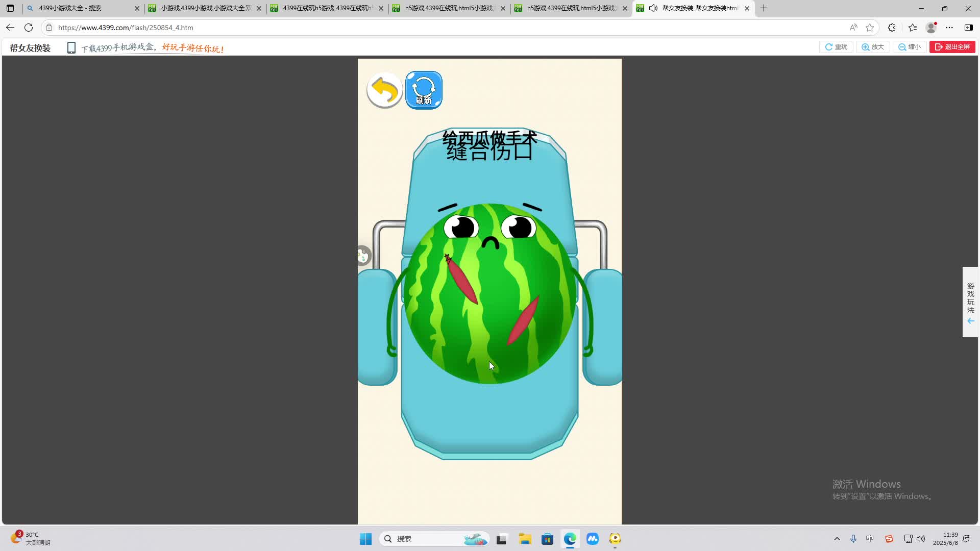Click the 重玩 replay button
Viewport: 980px width, 551px height.
836,47
